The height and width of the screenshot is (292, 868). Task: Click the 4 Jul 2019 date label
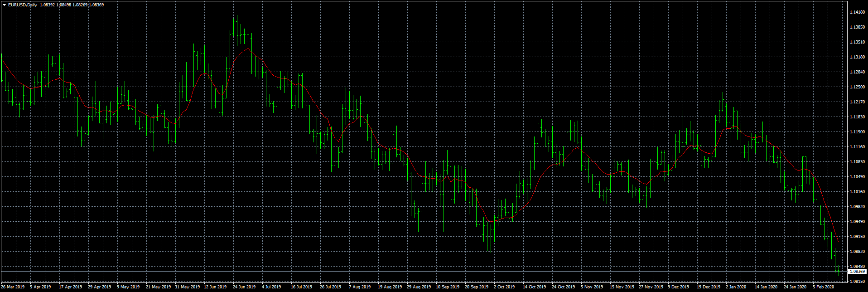pos(271,287)
